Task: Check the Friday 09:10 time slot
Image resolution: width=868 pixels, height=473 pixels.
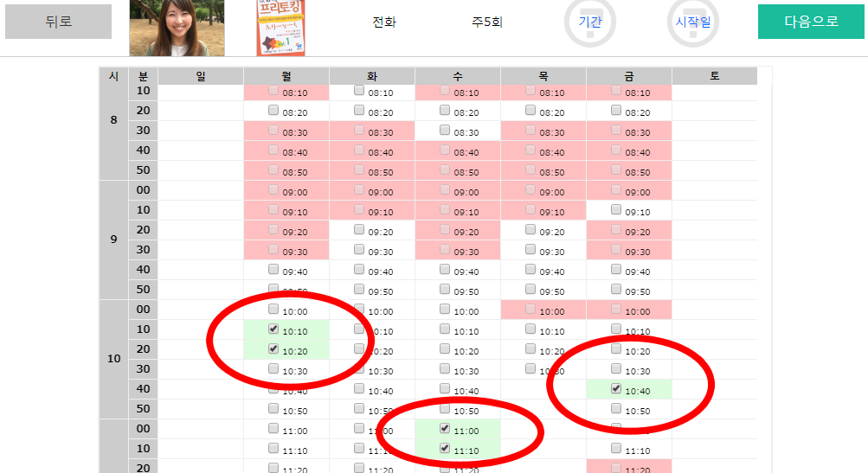Action: (x=616, y=209)
